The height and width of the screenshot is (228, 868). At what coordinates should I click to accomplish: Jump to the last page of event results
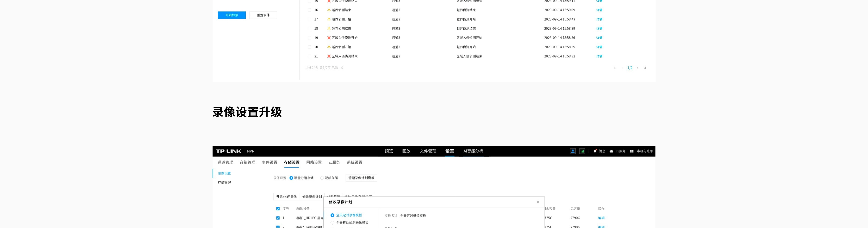tap(645, 68)
